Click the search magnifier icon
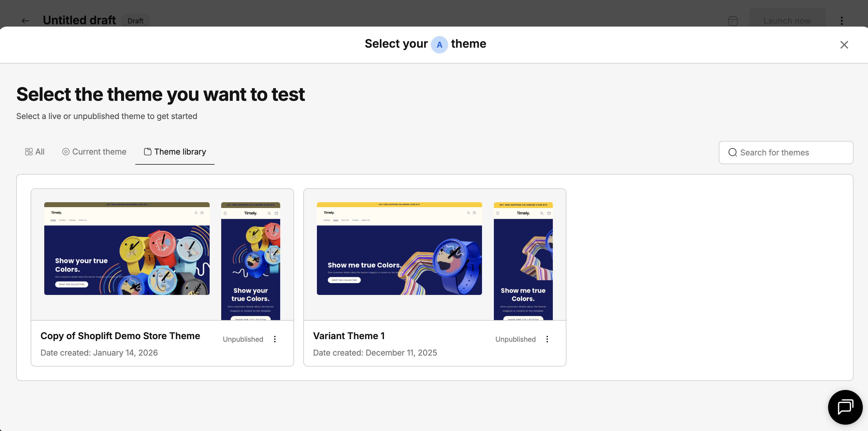 click(x=732, y=153)
